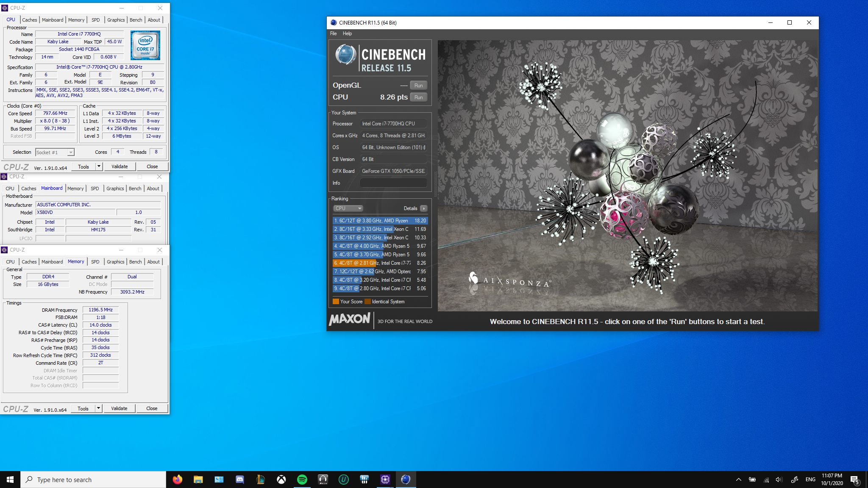Screen dimensions: 868x488
Task: Open Mainboard tab in bottom CPU-Z Memory window
Action: [52, 262]
